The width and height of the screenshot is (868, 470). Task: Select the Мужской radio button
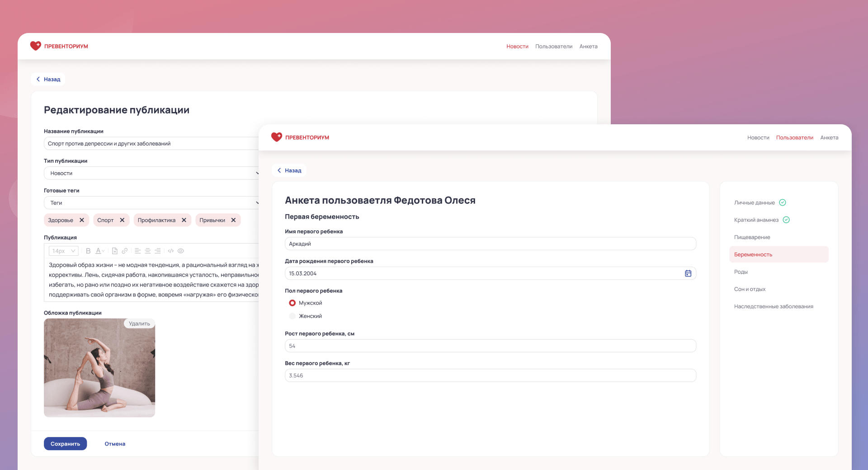click(292, 303)
